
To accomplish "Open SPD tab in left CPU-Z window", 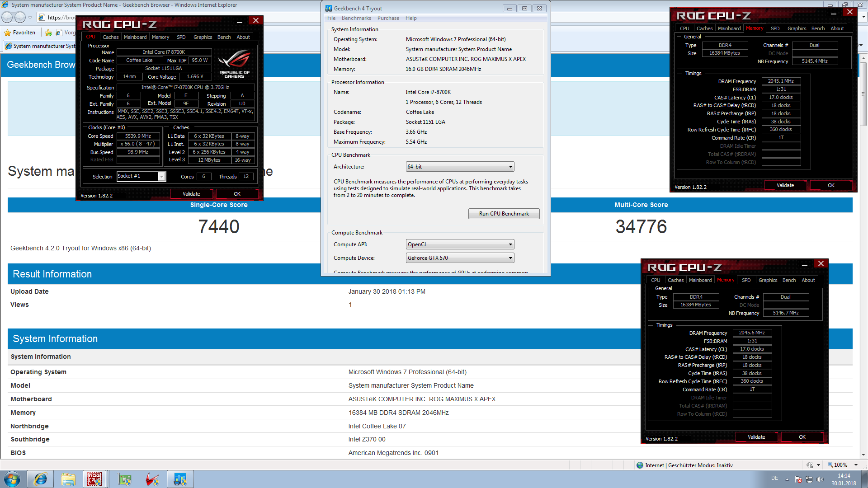I will click(x=181, y=37).
